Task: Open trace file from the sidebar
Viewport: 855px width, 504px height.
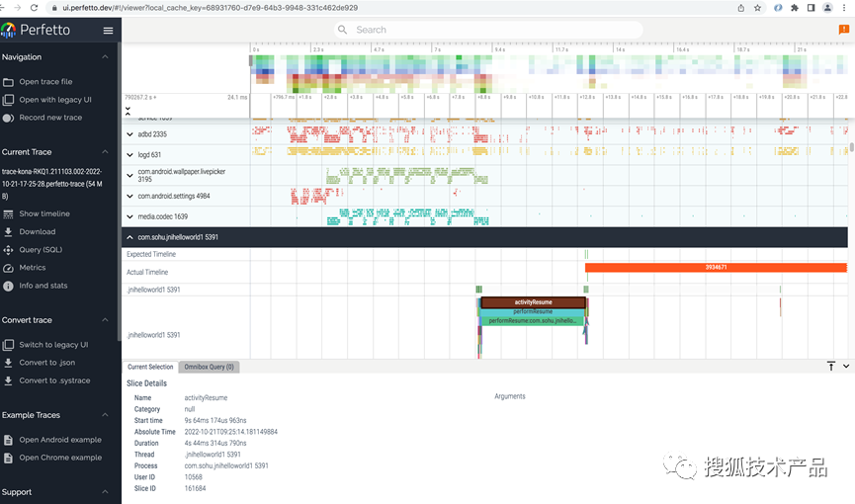Action: (x=45, y=82)
